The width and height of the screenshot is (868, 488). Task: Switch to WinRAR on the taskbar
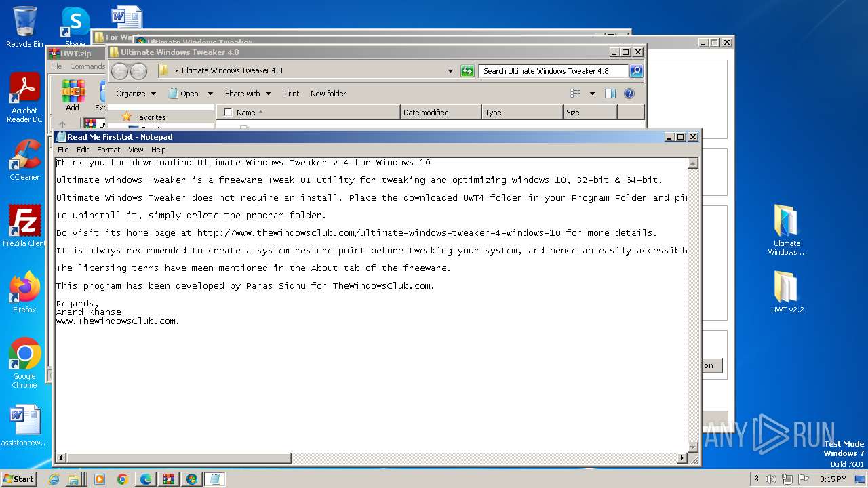(x=169, y=479)
